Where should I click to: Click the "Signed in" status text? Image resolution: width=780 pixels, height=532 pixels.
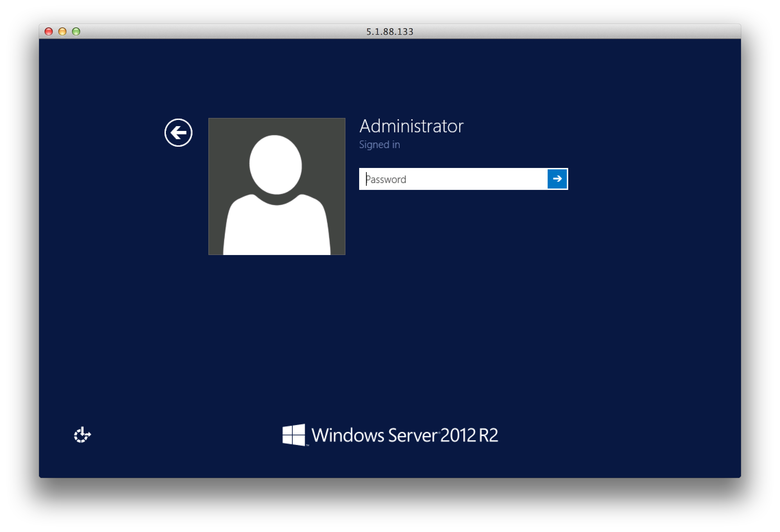(379, 145)
